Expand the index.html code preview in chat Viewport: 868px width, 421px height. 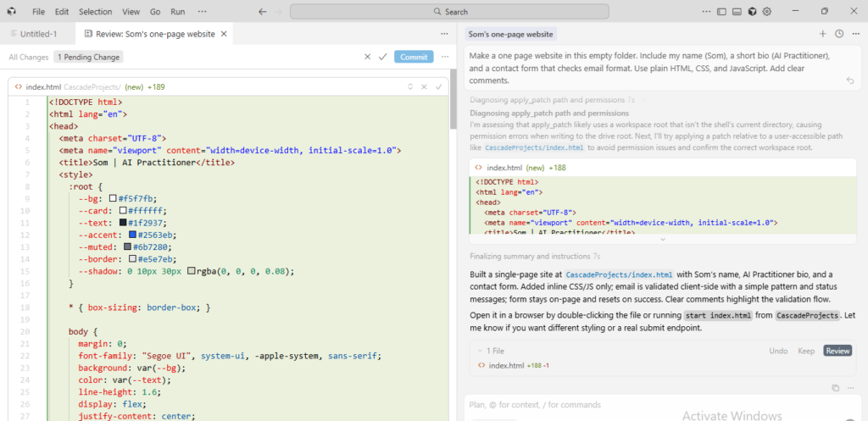point(662,240)
